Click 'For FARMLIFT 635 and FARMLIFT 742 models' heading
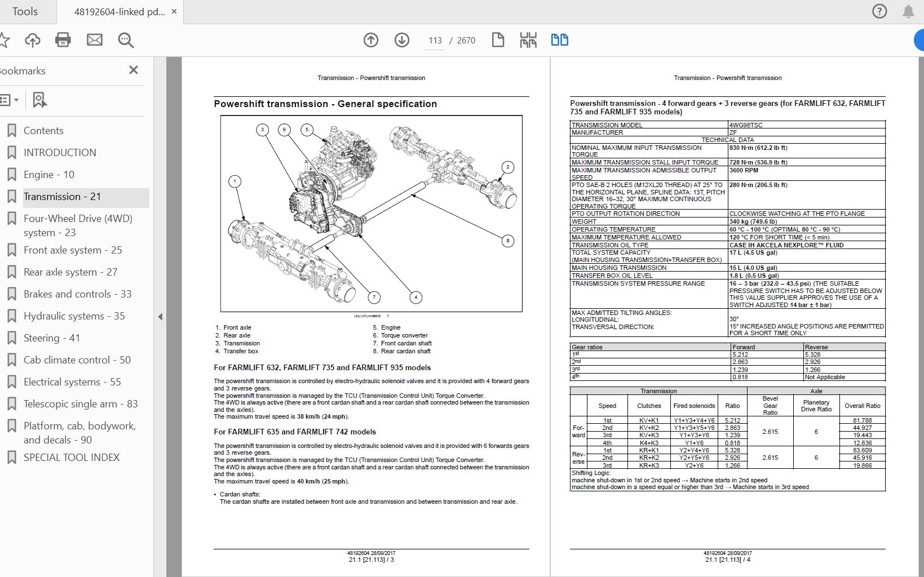The image size is (924, 577). coord(295,432)
